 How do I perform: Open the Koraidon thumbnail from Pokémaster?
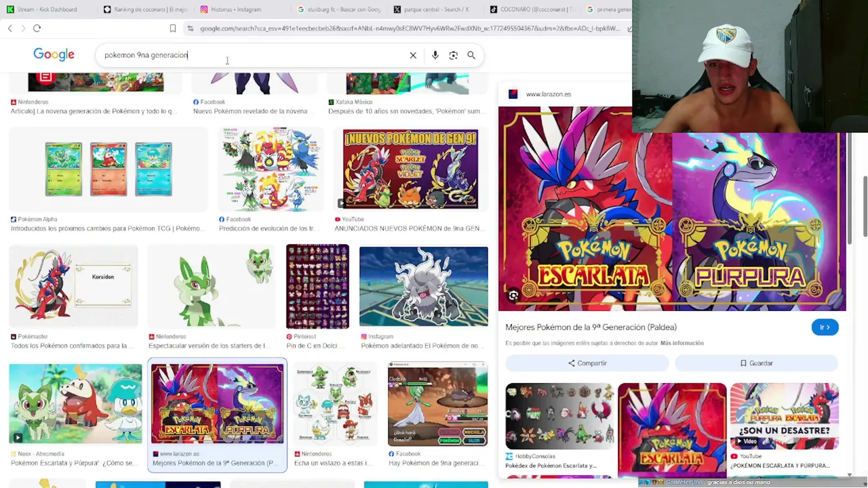tap(73, 286)
